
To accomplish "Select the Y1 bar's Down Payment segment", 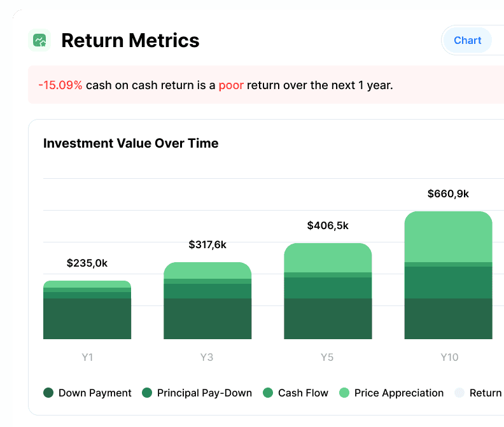I will click(x=87, y=318).
